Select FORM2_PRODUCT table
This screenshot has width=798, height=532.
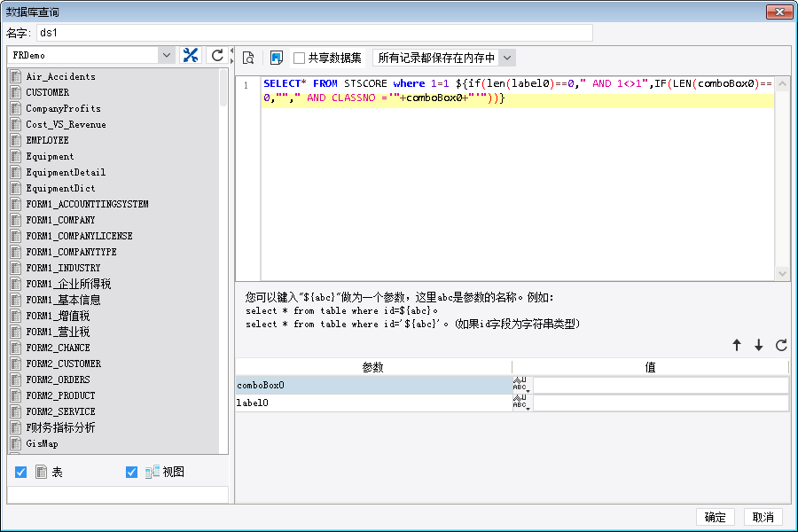coord(60,395)
